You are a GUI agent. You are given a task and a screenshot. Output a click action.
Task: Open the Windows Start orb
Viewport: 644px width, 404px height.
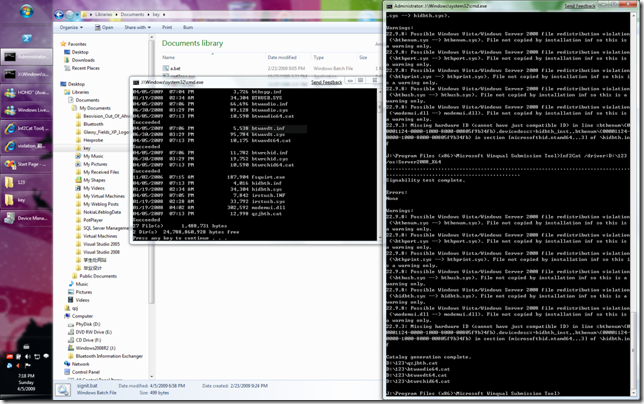(26, 12)
